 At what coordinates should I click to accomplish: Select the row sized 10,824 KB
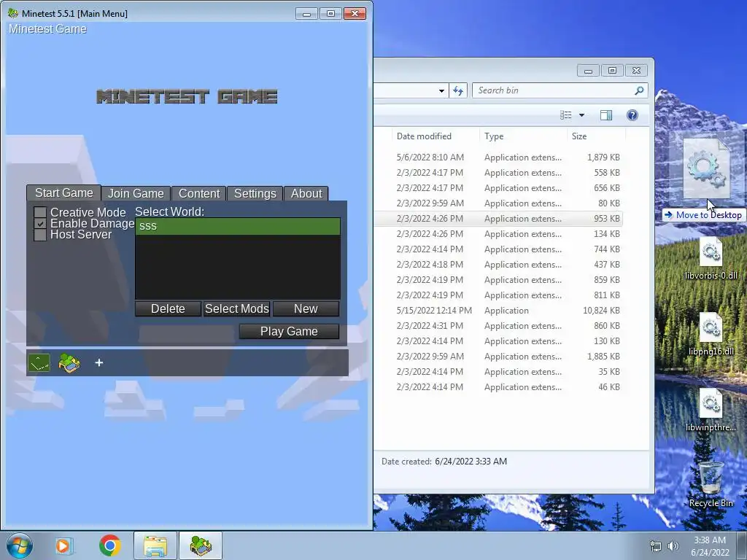point(498,311)
